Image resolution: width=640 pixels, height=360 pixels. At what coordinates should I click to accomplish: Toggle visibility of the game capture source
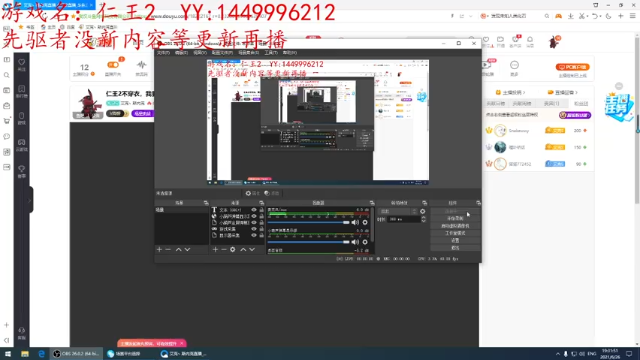tap(254, 229)
